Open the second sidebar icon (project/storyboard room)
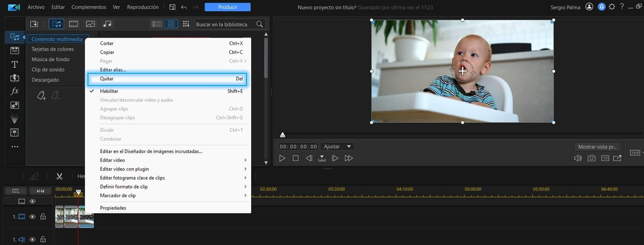The height and width of the screenshot is (245, 644). click(15, 50)
